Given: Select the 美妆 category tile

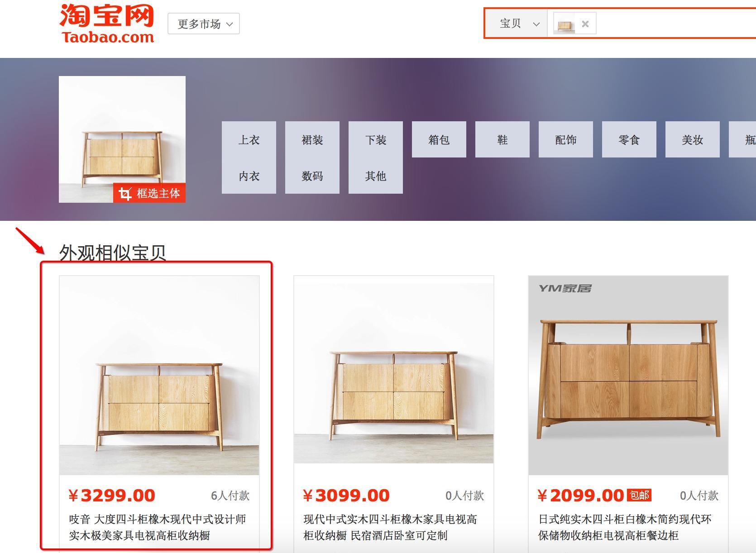Looking at the screenshot, I should [693, 139].
